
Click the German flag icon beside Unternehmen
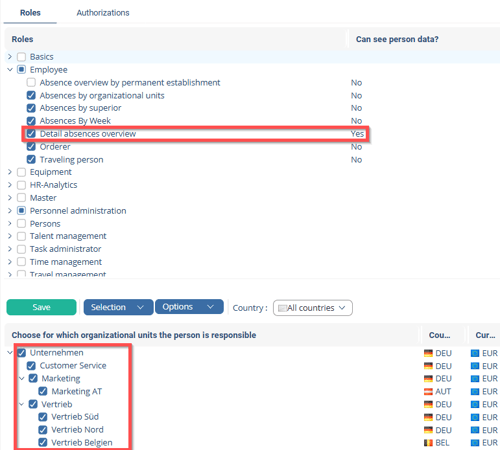428,353
